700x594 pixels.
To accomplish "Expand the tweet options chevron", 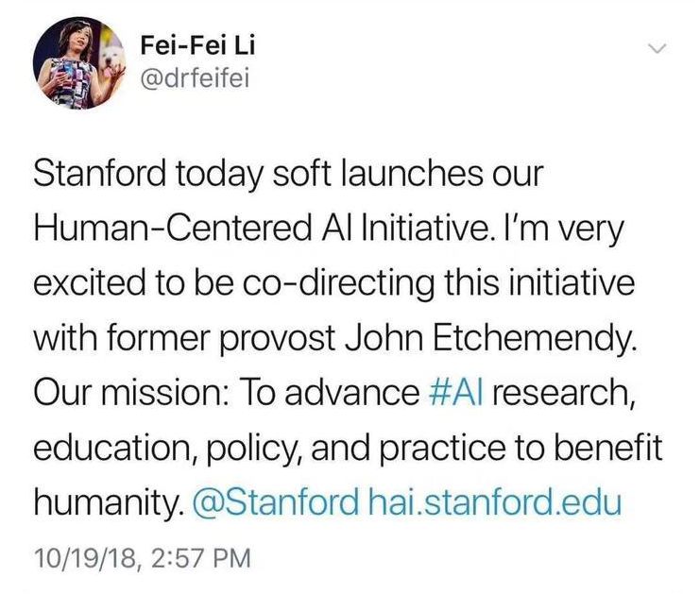I will tap(658, 48).
